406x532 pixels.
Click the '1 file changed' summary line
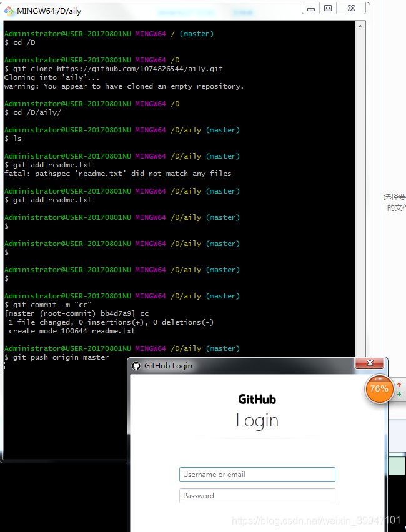(111, 322)
